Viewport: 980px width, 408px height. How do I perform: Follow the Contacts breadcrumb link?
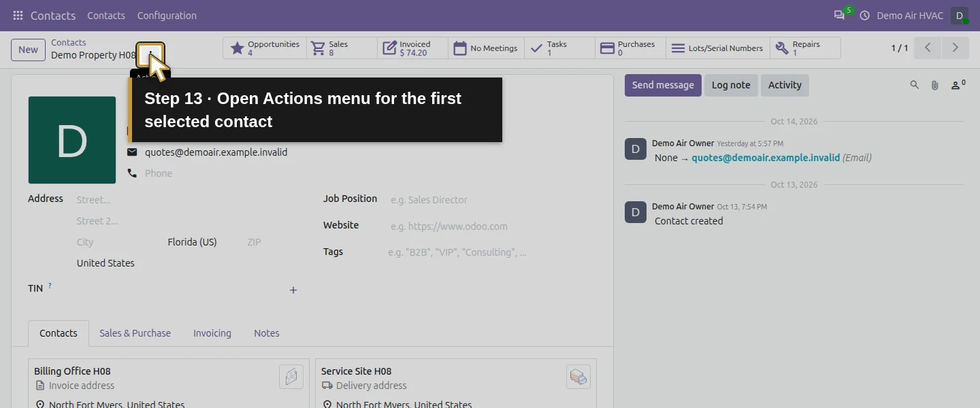[x=69, y=42]
